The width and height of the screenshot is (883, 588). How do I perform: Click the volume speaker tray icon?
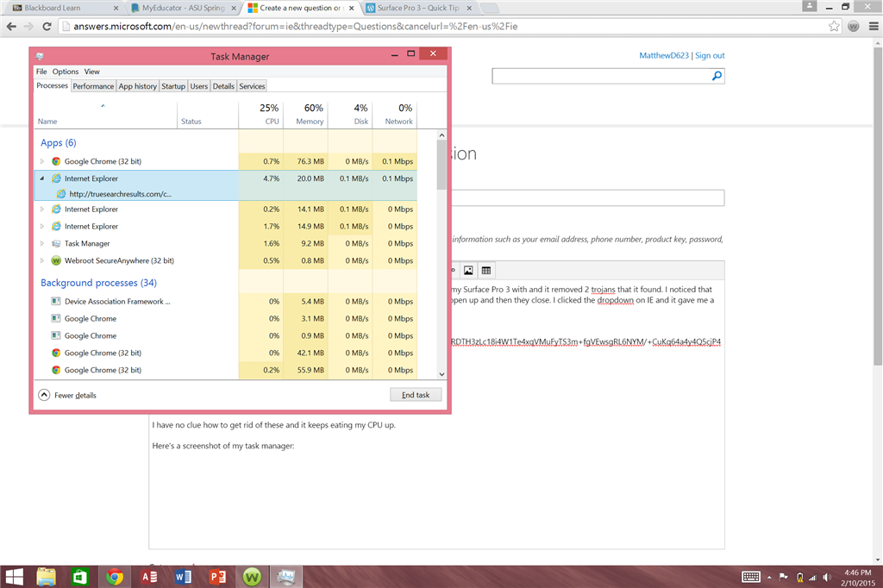point(827,578)
